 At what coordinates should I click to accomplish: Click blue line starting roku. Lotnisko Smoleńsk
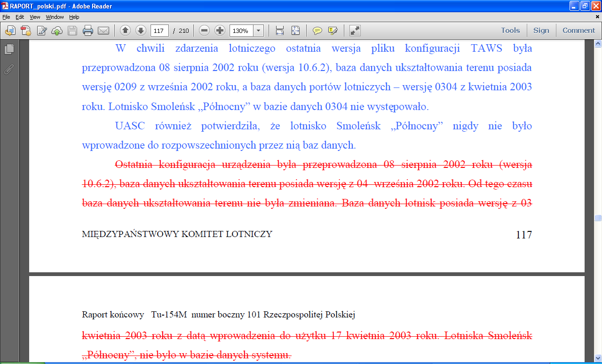pyautogui.click(x=255, y=107)
